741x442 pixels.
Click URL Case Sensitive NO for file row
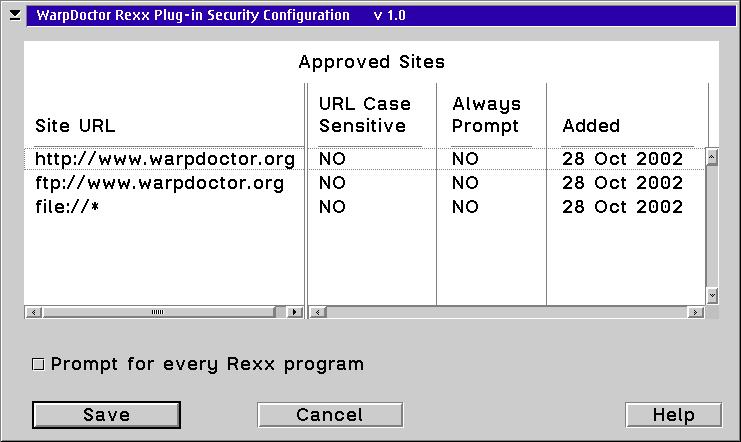click(332, 207)
